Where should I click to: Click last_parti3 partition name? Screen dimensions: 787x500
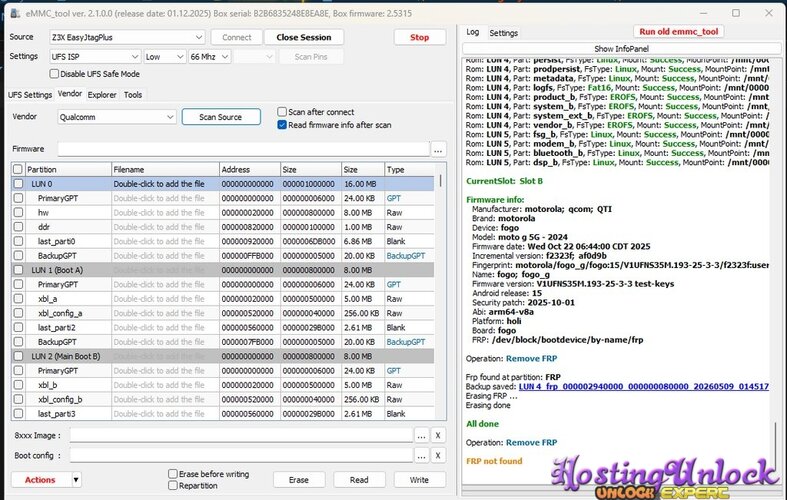click(x=56, y=414)
